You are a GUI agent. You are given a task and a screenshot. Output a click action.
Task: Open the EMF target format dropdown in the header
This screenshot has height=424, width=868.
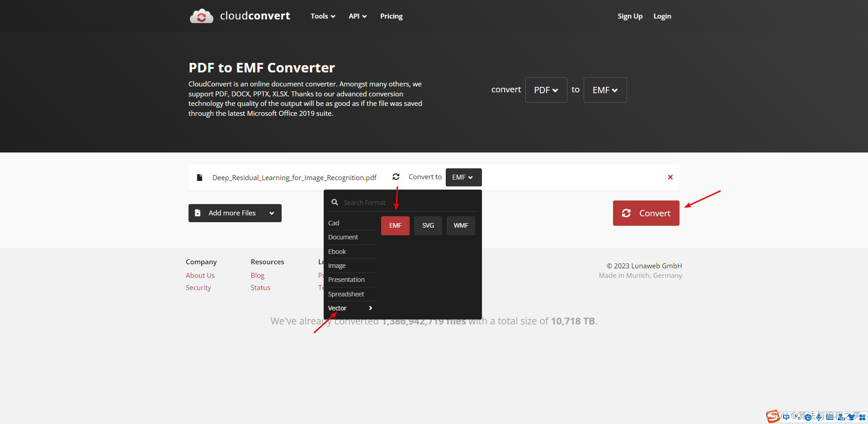(605, 90)
